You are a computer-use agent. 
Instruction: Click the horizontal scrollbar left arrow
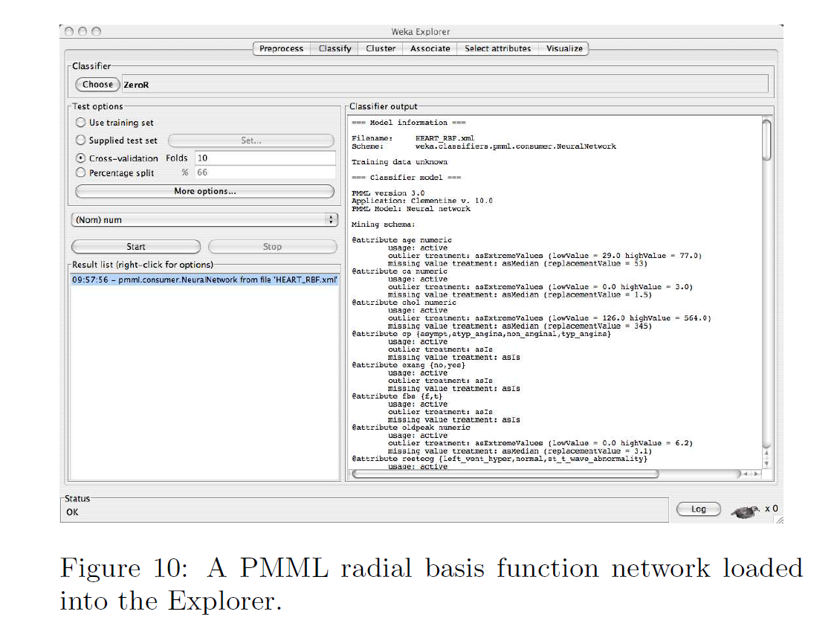[x=746, y=474]
